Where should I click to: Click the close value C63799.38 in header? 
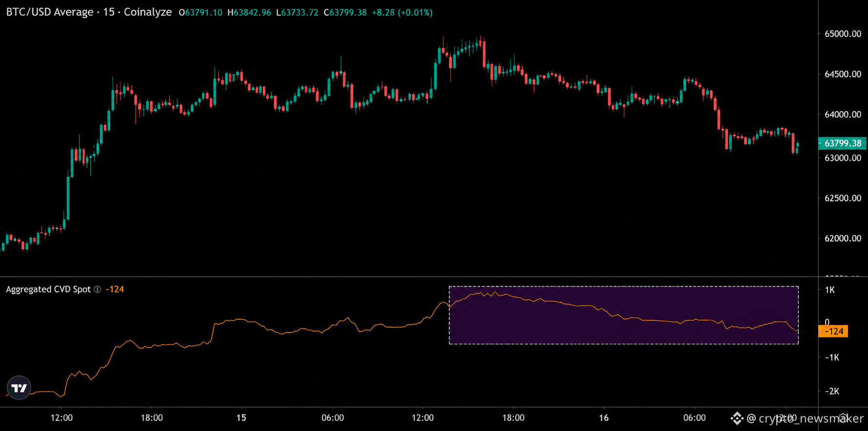[345, 13]
